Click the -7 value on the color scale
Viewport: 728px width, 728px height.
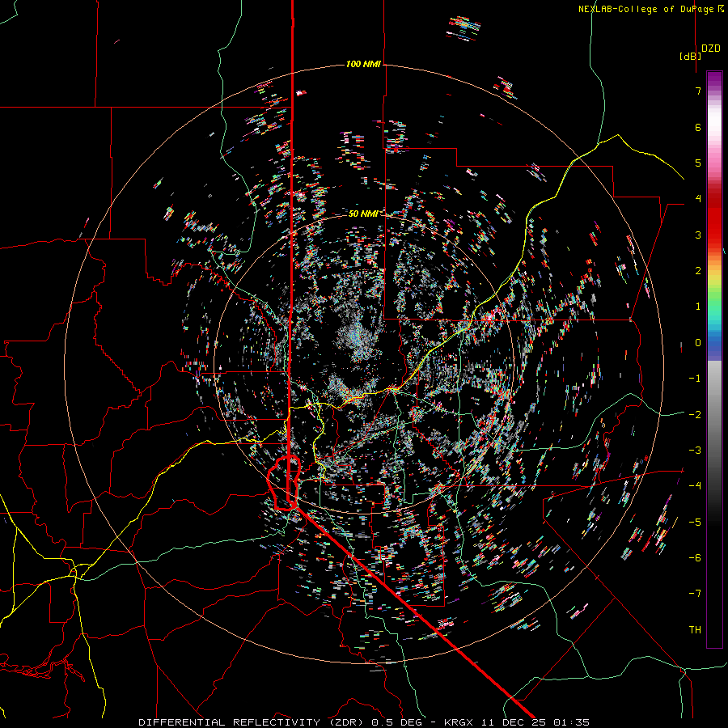pos(695,594)
